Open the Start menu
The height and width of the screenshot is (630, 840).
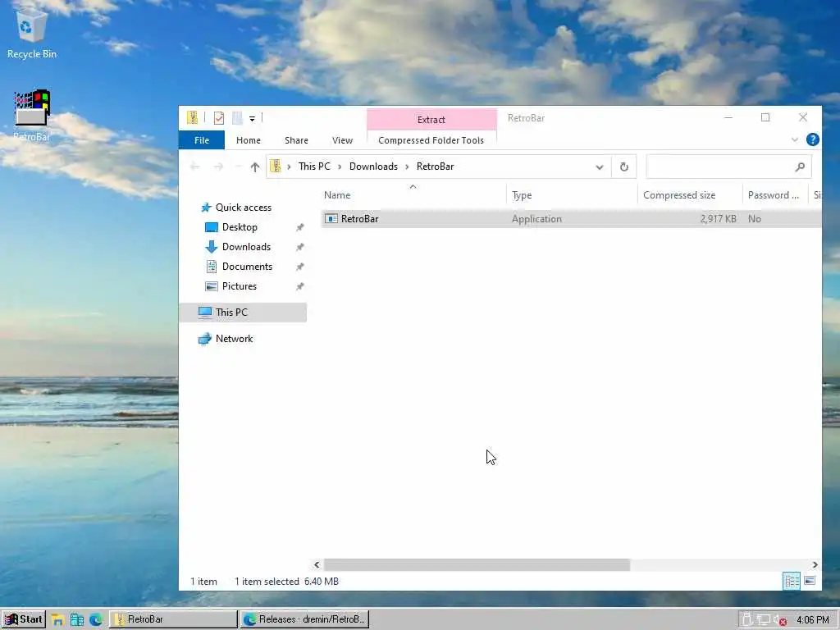point(24,619)
